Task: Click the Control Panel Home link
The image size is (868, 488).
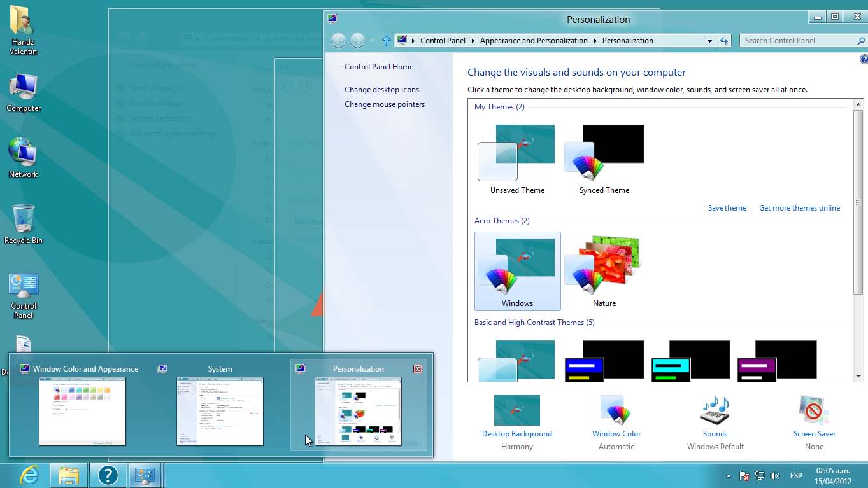Action: 379,67
